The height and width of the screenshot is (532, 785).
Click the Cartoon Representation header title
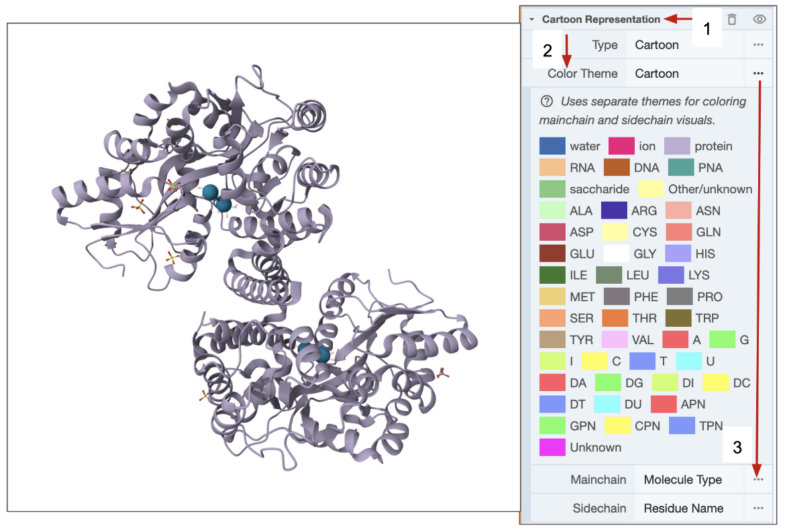point(600,19)
